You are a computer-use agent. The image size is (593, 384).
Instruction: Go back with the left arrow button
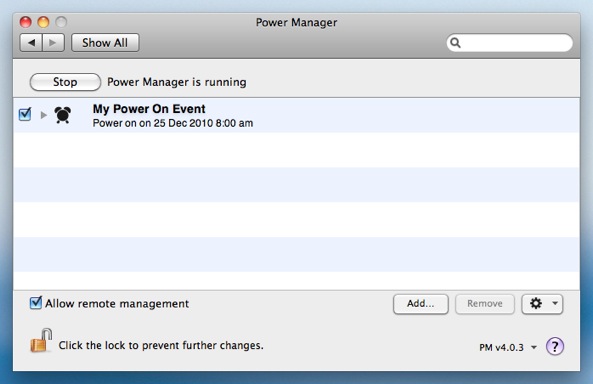[x=31, y=43]
